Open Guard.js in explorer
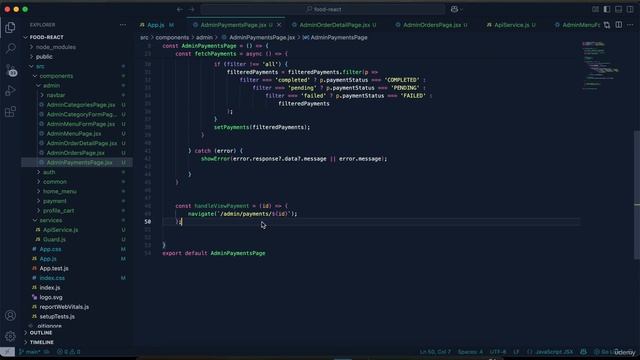Image resolution: width=640 pixels, height=360 pixels. (54, 240)
